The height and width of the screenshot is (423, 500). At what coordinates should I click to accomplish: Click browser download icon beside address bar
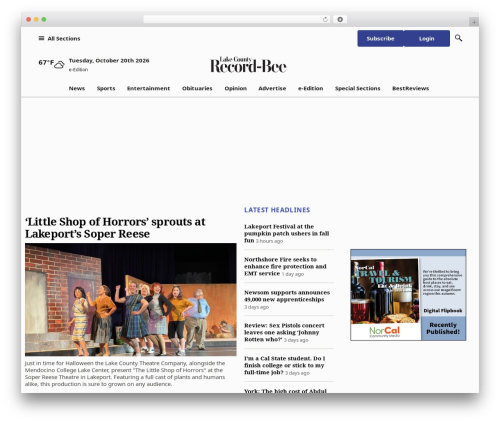point(340,19)
